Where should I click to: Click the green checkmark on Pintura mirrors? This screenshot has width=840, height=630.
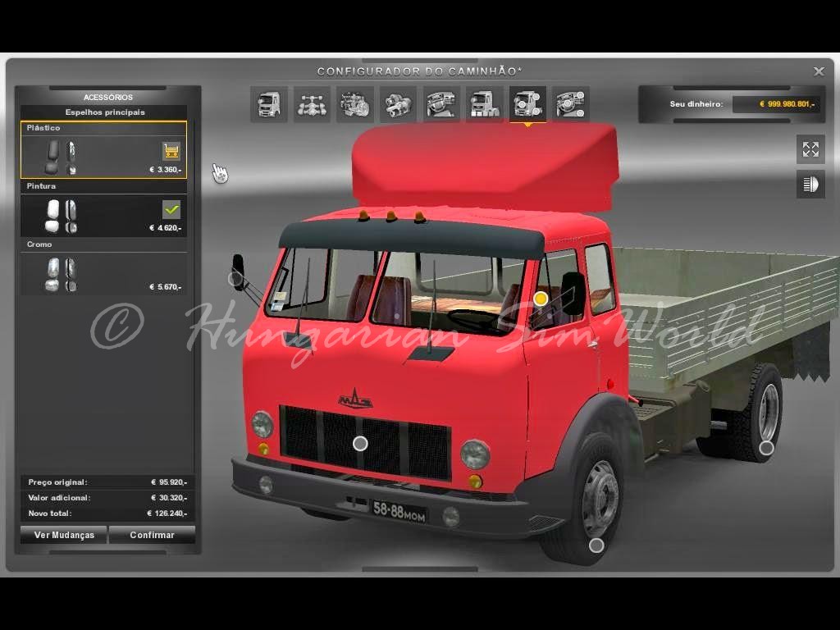click(x=171, y=208)
